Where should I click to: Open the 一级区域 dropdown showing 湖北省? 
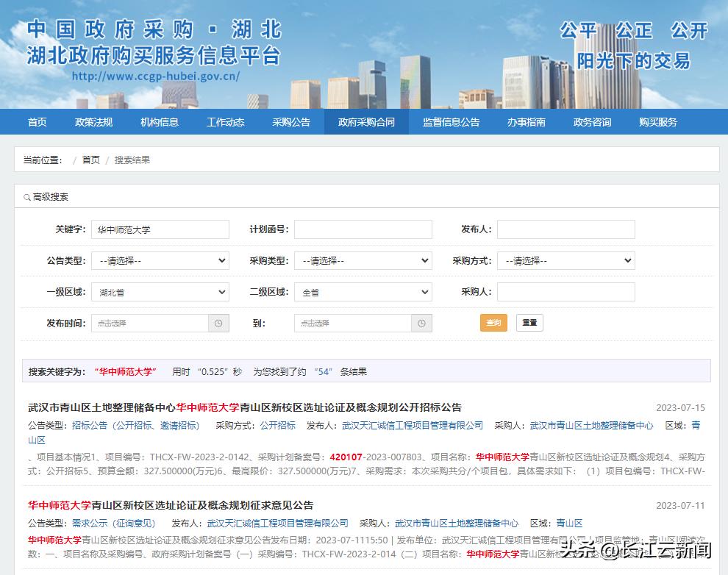click(160, 292)
